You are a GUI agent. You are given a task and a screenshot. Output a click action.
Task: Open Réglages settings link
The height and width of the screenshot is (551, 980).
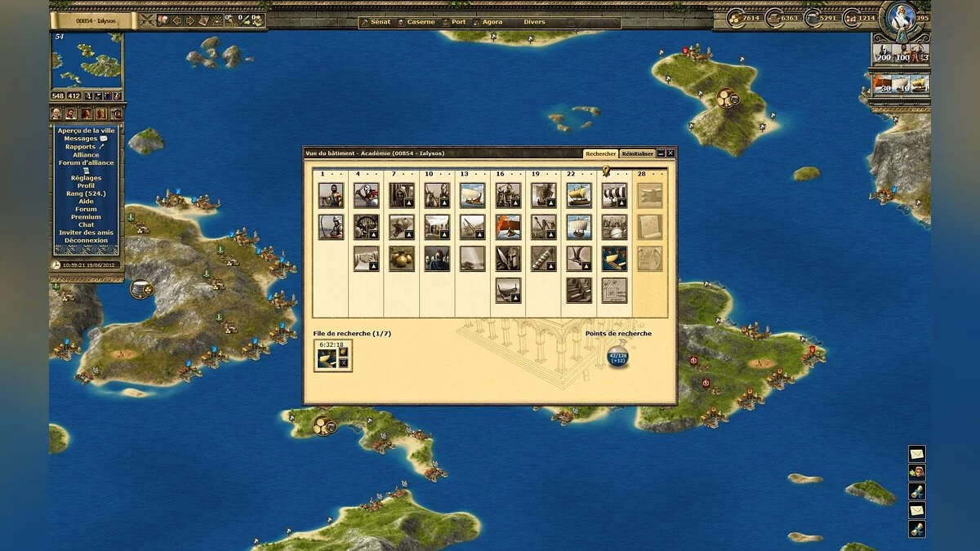coord(86,178)
